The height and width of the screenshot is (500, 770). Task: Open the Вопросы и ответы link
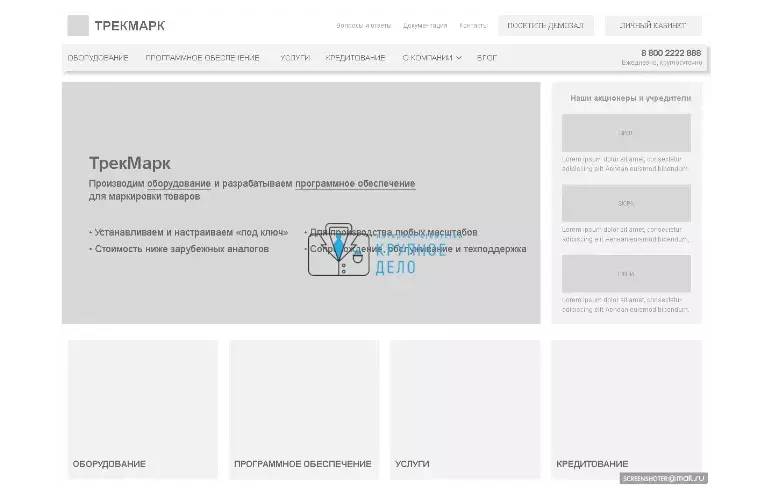[363, 26]
